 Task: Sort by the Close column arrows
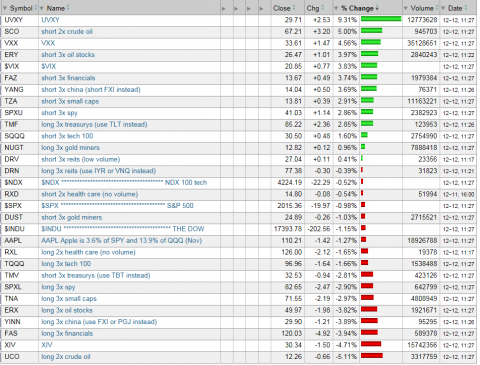(294, 8)
